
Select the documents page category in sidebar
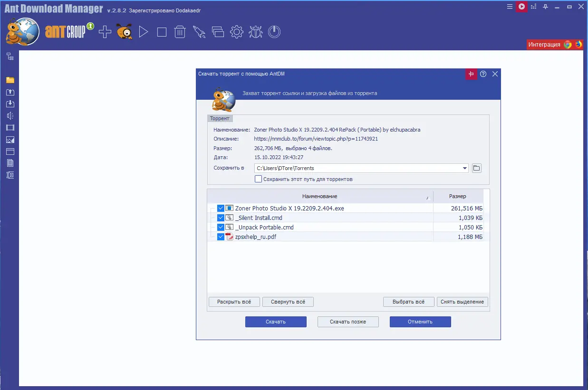point(10,163)
